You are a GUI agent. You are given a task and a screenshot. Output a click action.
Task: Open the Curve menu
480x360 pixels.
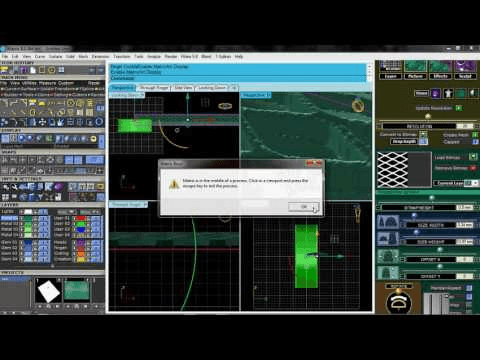[x=40, y=57]
